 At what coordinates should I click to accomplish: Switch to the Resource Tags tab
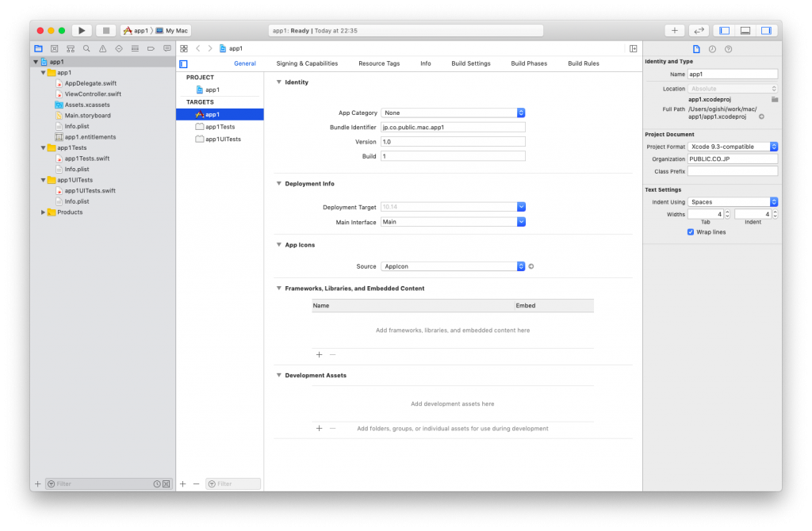(x=379, y=63)
